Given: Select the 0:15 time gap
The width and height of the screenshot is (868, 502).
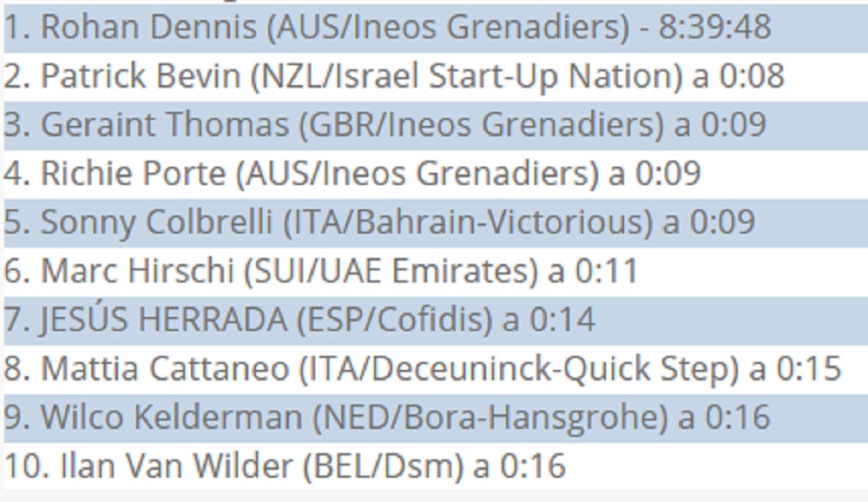Looking at the screenshot, I should [808, 367].
